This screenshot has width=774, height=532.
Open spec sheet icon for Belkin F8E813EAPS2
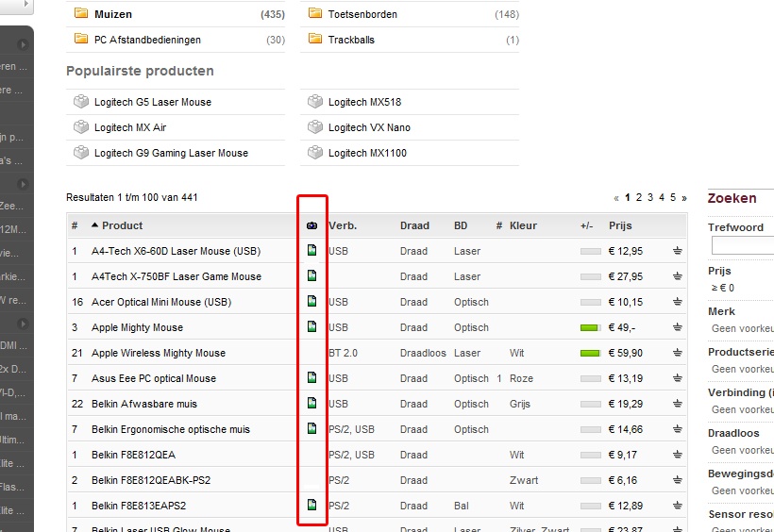click(312, 505)
